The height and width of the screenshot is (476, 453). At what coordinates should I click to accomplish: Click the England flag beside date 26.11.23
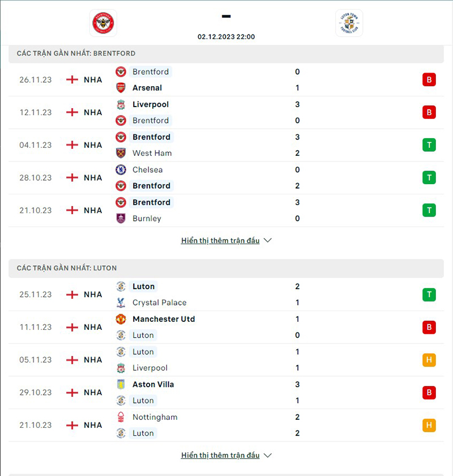coord(71,79)
